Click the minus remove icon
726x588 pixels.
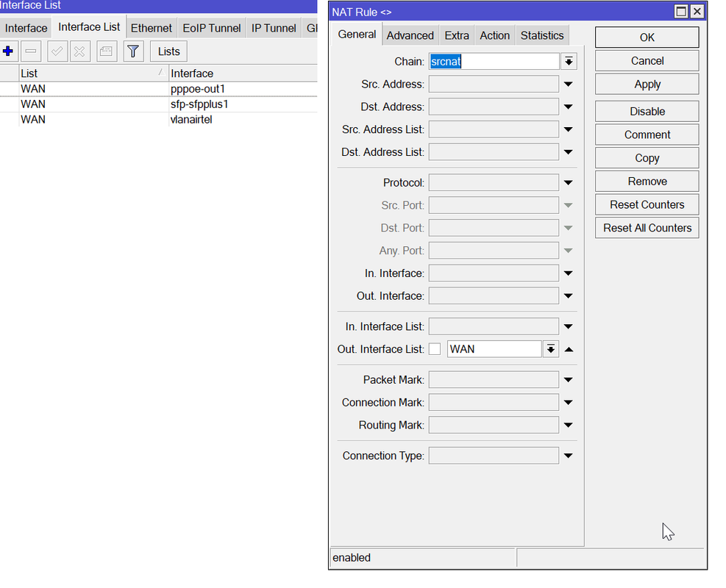click(x=31, y=51)
